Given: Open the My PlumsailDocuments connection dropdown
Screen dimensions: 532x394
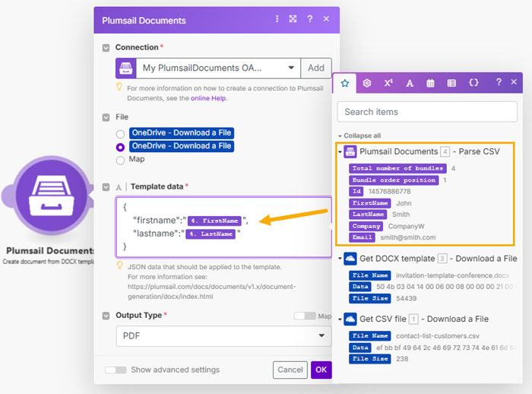Looking at the screenshot, I should [218, 68].
